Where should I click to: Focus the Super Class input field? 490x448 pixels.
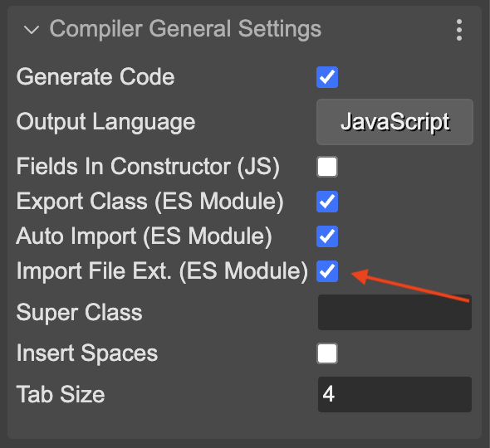click(394, 312)
